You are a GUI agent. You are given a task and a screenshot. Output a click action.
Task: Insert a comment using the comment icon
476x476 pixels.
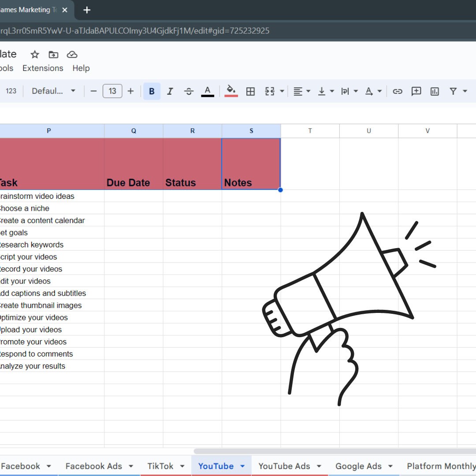pos(416,91)
